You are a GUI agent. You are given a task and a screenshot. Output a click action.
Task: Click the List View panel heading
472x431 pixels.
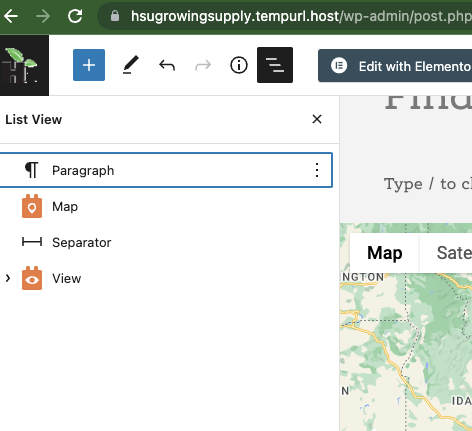pyautogui.click(x=33, y=119)
